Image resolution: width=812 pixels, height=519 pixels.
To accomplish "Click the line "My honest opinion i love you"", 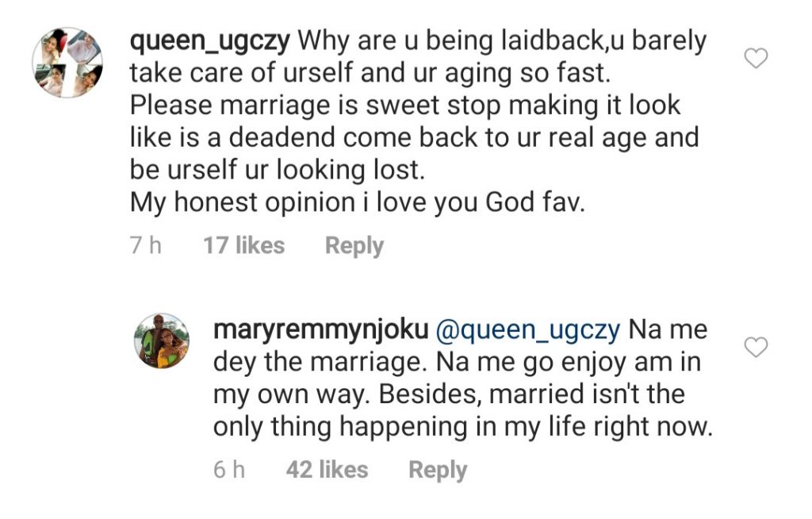I will tap(357, 202).
